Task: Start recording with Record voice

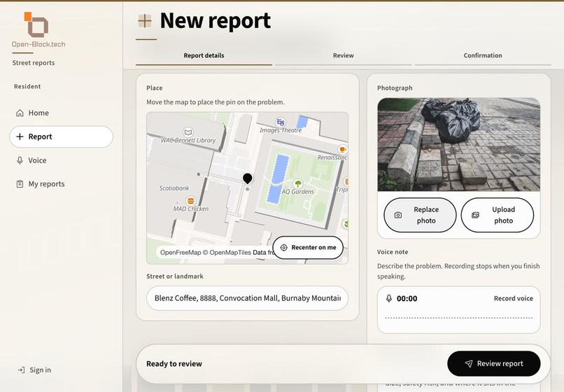Action: (514, 298)
